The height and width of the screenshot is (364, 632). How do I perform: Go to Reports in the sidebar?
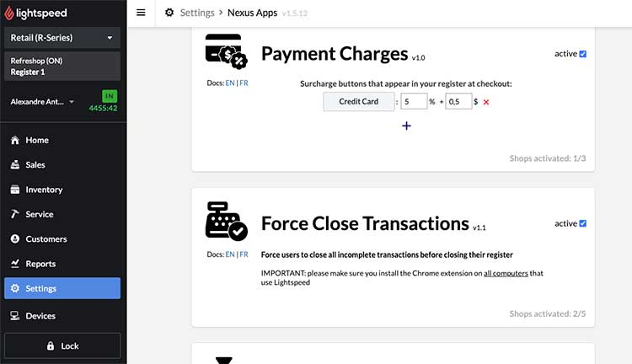[x=40, y=264]
